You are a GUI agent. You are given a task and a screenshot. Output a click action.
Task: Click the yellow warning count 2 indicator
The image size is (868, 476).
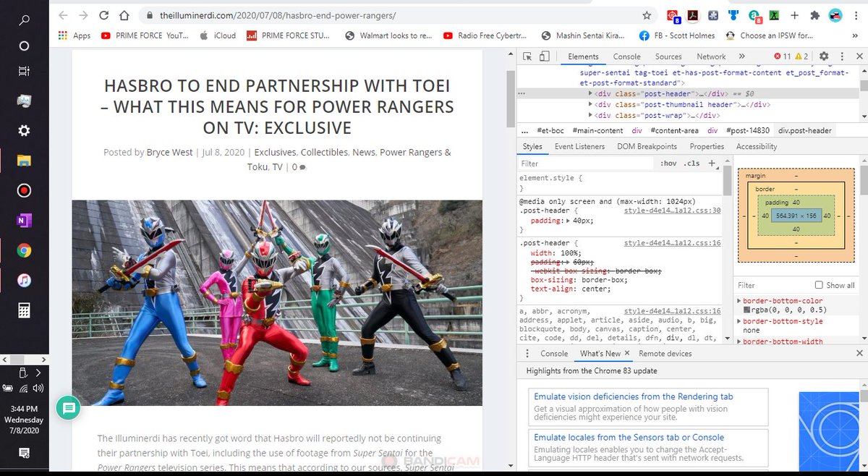point(801,56)
